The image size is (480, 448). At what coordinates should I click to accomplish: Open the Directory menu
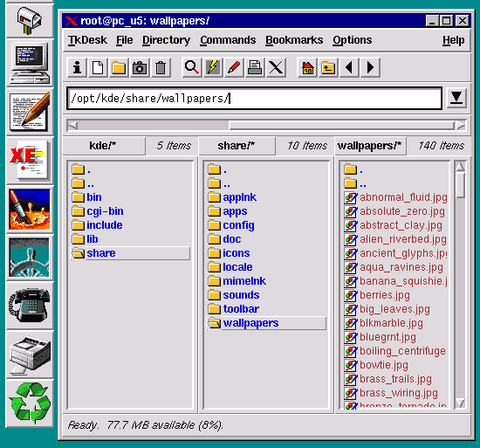click(x=166, y=40)
